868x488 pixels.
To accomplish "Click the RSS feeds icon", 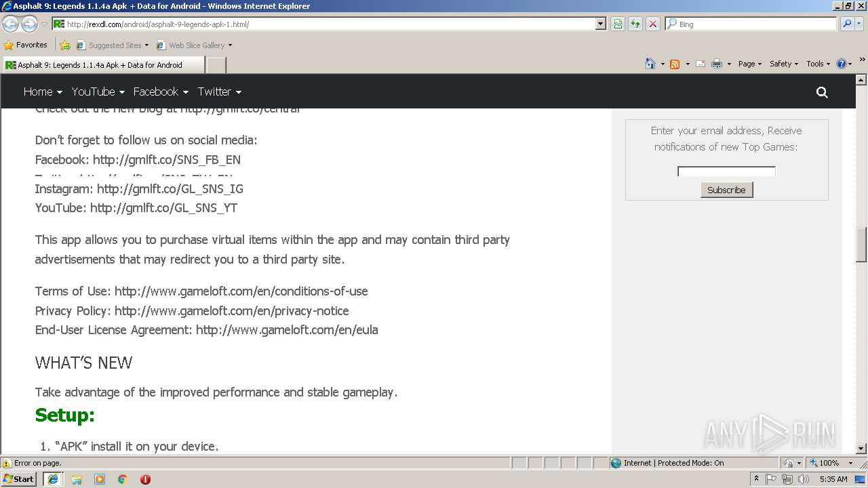I will pyautogui.click(x=675, y=64).
